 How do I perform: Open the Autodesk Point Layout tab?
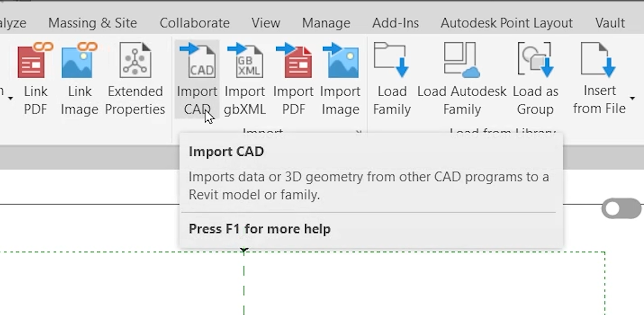(506, 23)
